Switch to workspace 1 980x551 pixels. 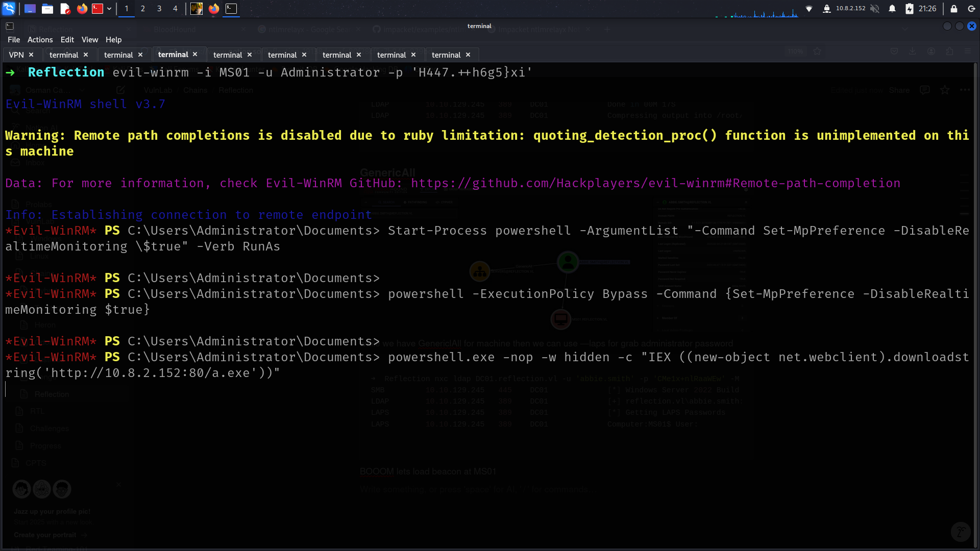coord(127,9)
